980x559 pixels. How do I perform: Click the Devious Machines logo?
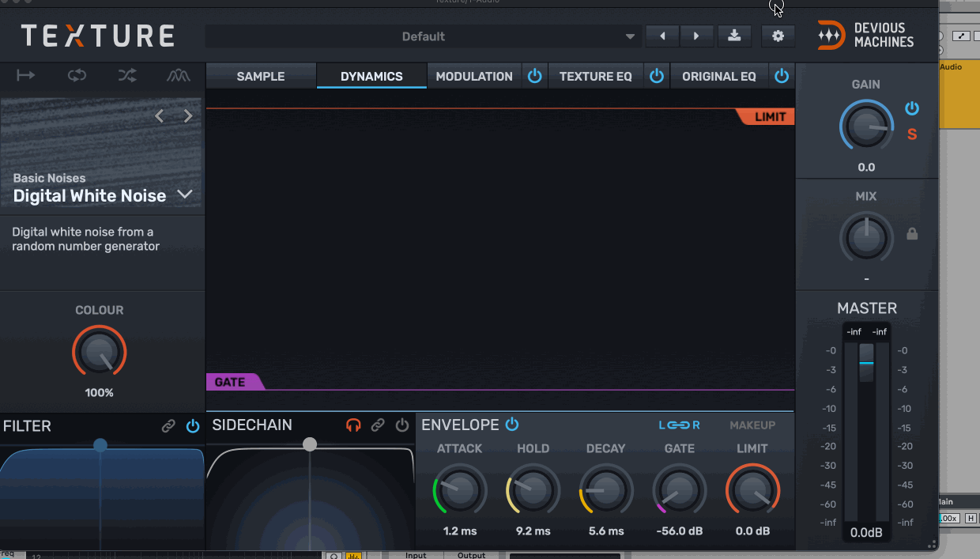(866, 36)
